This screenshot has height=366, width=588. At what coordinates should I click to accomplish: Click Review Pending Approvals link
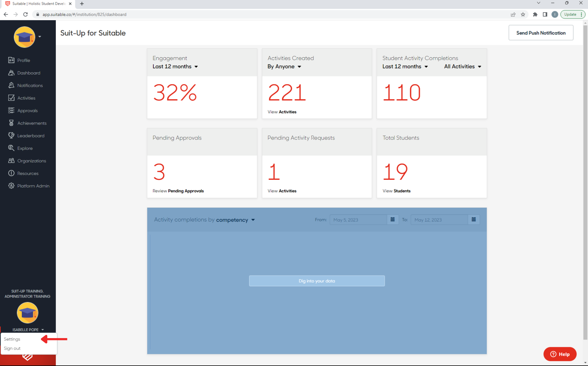[178, 191]
